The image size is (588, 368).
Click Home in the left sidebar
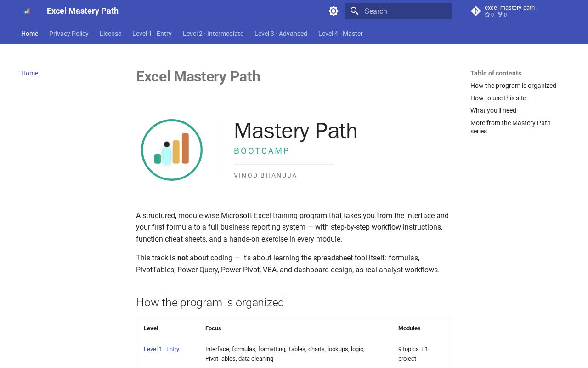click(30, 73)
